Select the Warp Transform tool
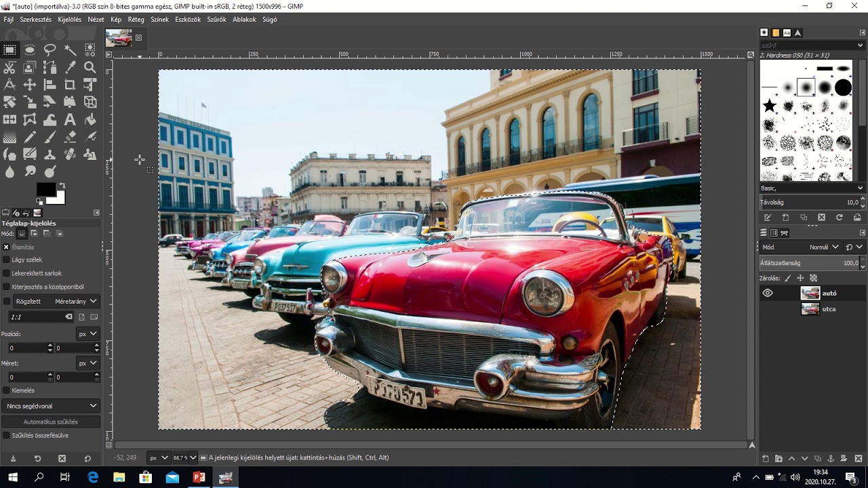868x488 pixels. 50,120
